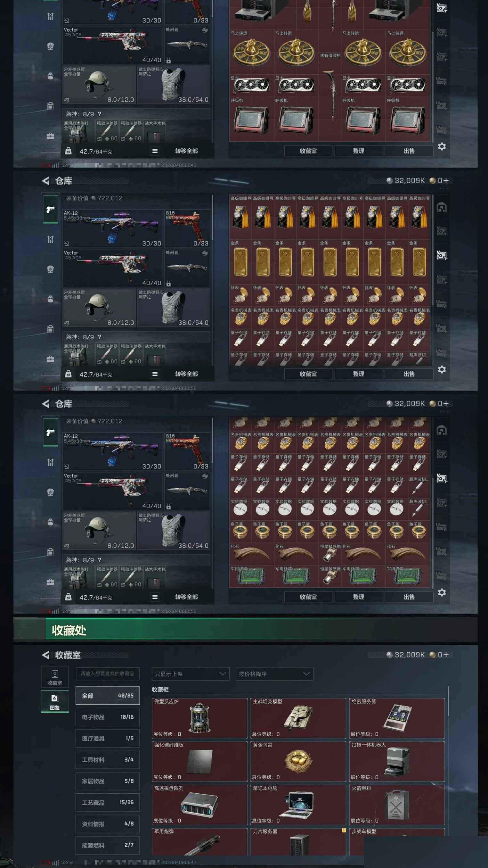
Task: Select the 主战坦克模型 tank model icon
Action: (x=298, y=717)
